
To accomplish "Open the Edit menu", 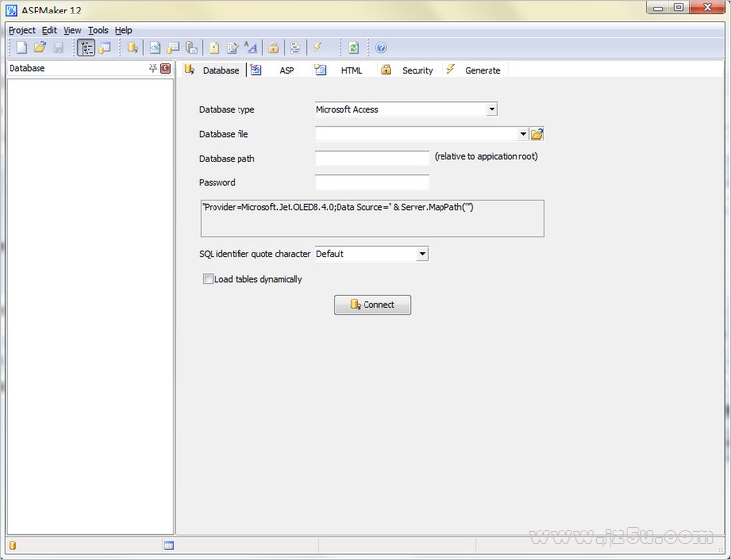I will [49, 30].
